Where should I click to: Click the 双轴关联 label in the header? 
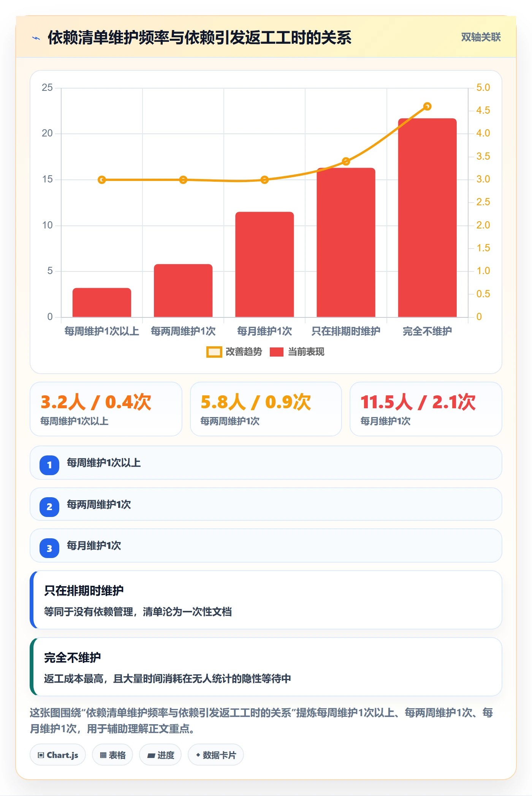[x=481, y=37]
